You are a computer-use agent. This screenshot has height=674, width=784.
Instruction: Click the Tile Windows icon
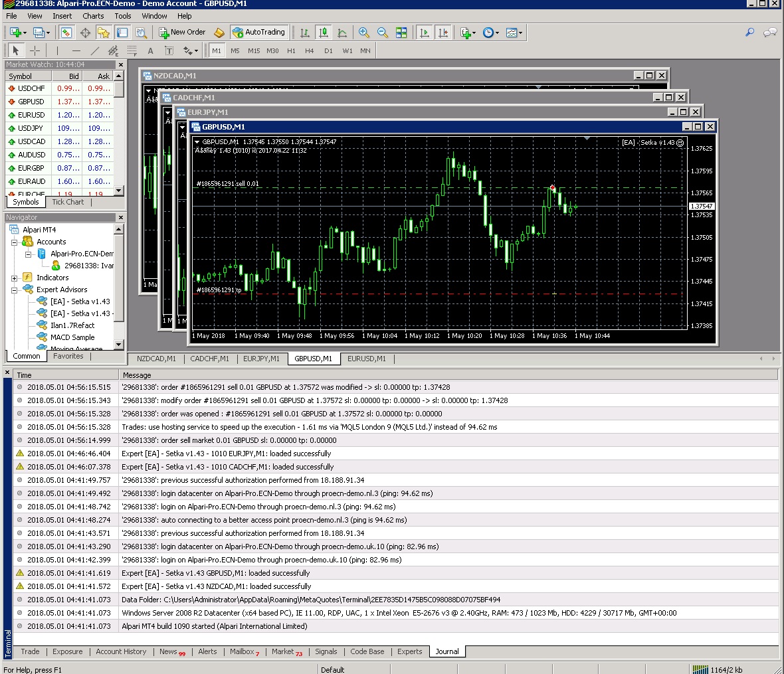[x=401, y=33]
